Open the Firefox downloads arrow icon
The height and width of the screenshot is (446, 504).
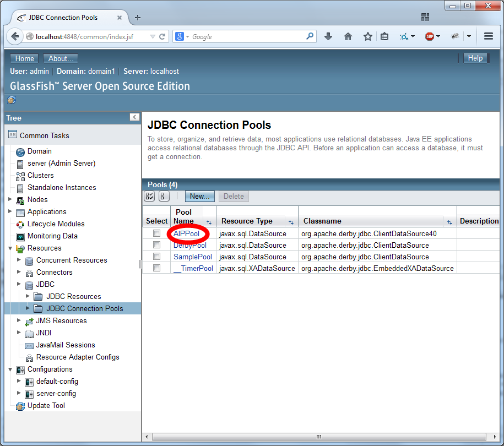(328, 36)
